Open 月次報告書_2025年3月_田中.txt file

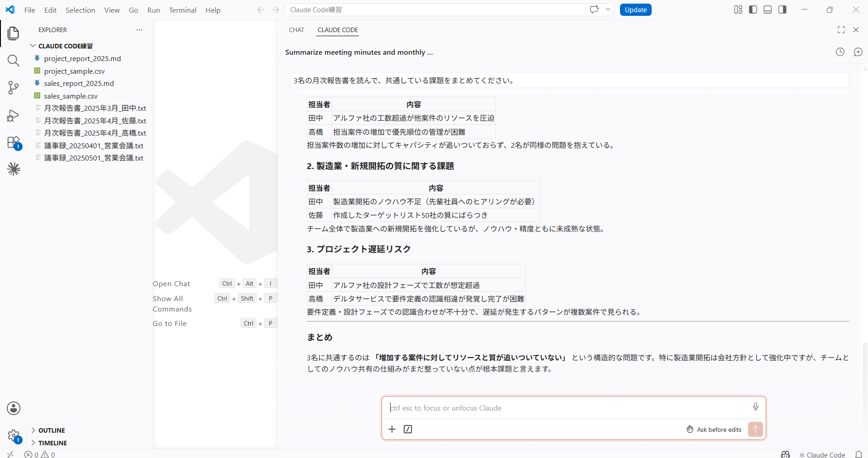[95, 108]
